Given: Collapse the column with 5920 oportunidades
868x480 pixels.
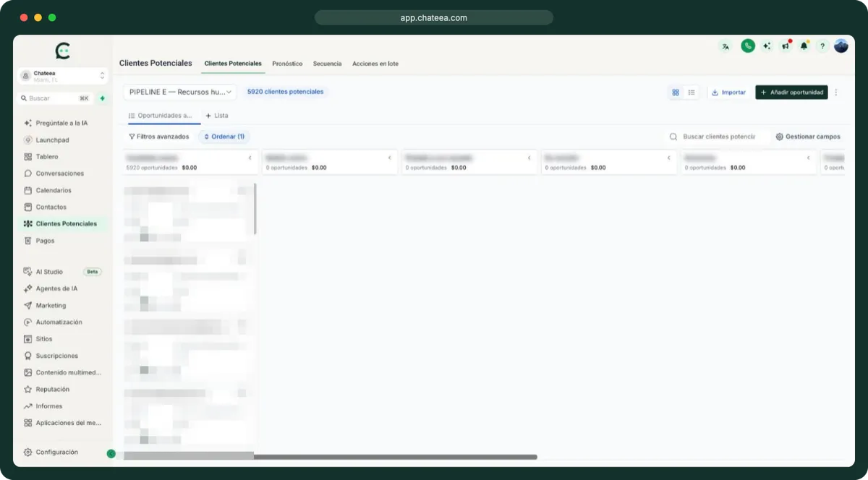Looking at the screenshot, I should tap(250, 158).
